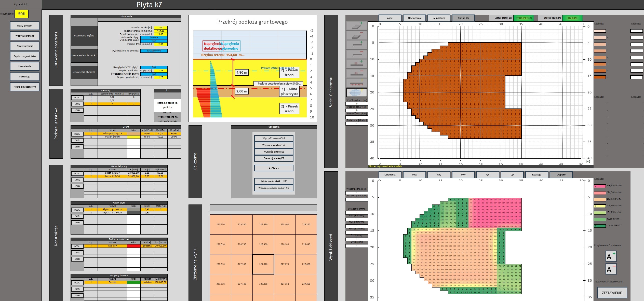The image size is (644, 301).
Task: Toggle 'Widoczność osiadań podpór: NIE'
Action: (274, 188)
